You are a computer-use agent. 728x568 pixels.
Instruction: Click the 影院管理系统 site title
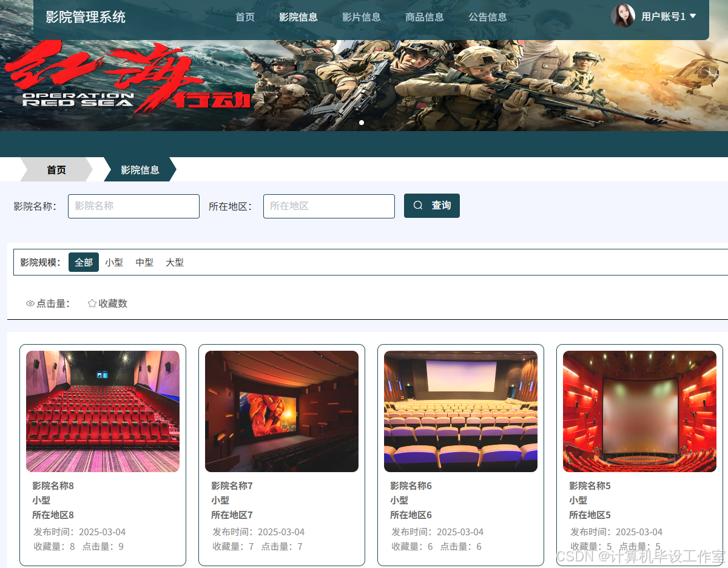[x=86, y=17]
